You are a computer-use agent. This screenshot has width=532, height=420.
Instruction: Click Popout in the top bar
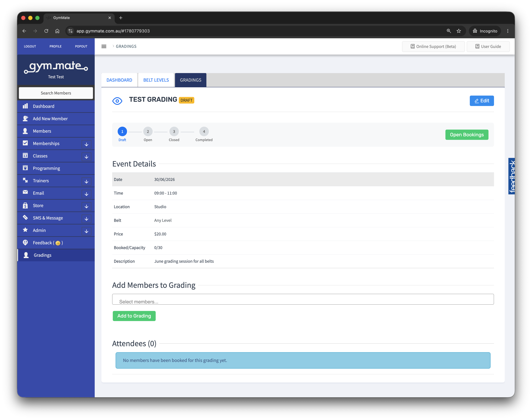pos(81,46)
